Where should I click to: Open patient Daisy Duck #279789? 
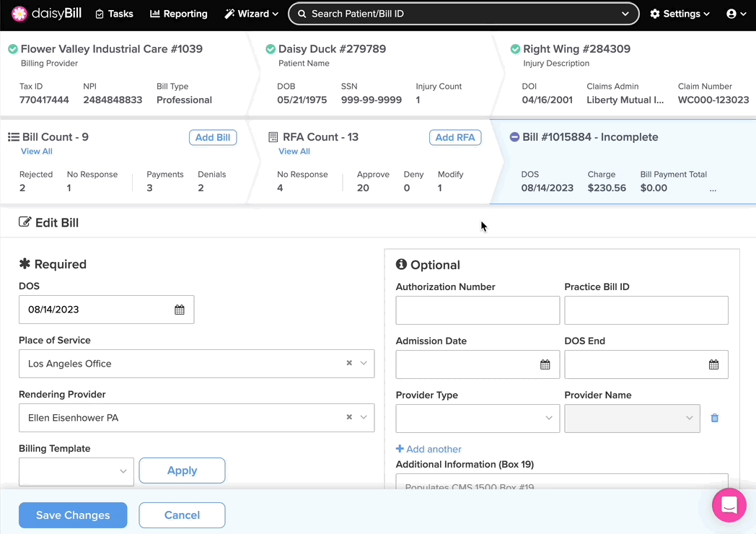click(x=333, y=49)
